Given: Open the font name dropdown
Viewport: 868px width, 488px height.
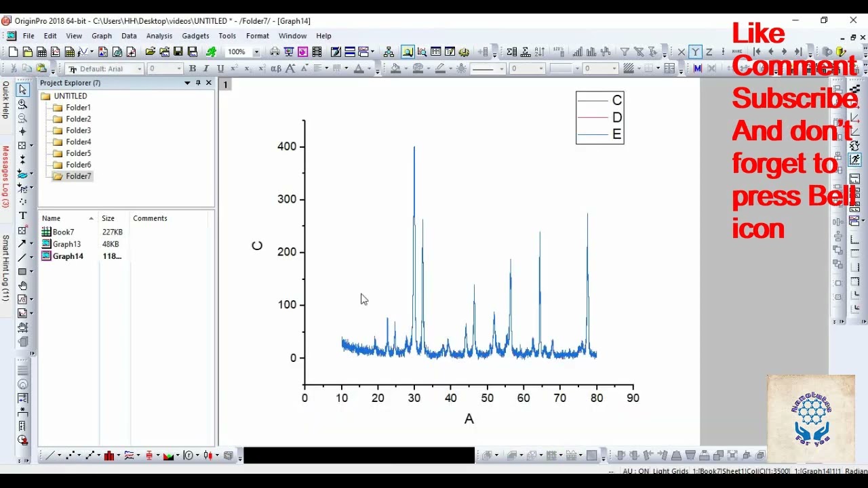Looking at the screenshot, I should (x=140, y=68).
